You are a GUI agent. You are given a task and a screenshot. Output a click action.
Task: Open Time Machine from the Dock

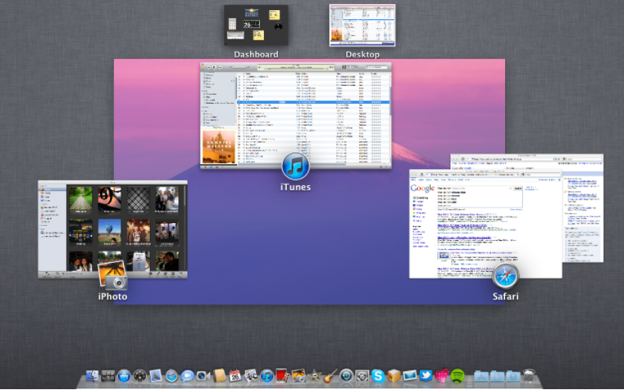(346, 376)
